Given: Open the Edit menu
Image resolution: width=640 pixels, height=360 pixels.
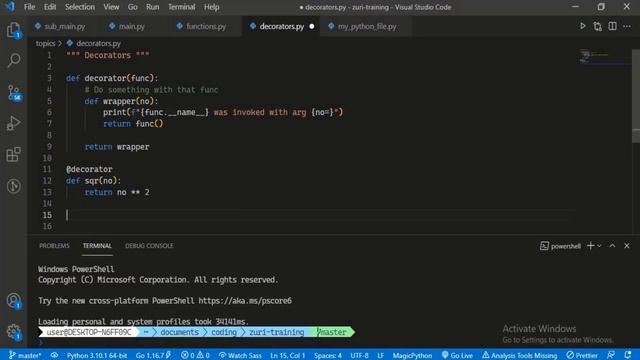Looking at the screenshot, I should (x=50, y=7).
